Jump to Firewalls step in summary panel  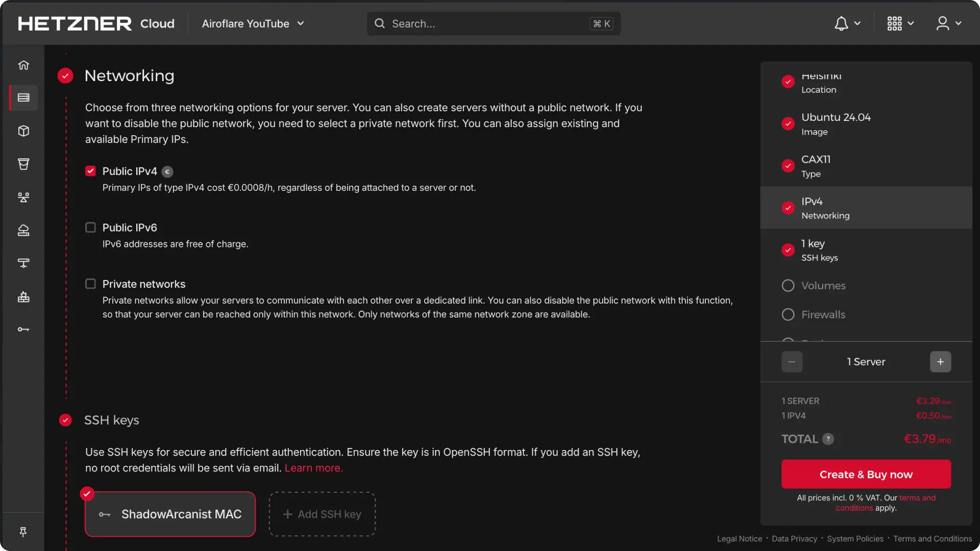(x=823, y=315)
